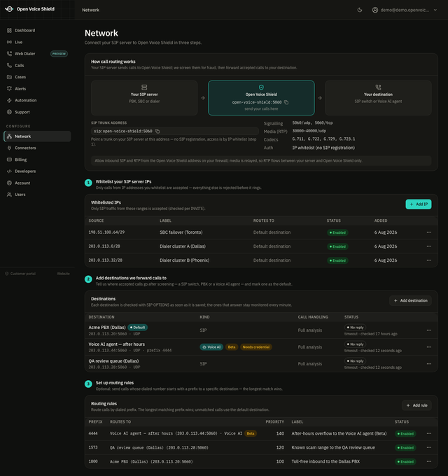Open the demo user account dropdown
The image size is (448, 476).
[405, 10]
